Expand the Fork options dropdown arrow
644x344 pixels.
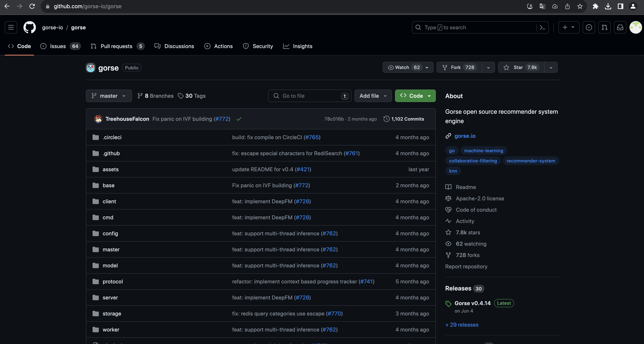click(x=488, y=68)
